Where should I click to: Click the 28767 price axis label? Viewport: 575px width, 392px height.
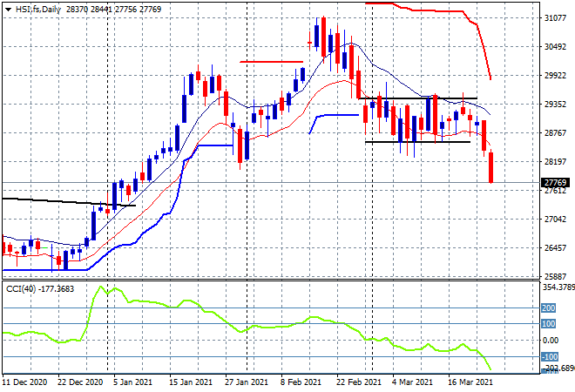555,133
